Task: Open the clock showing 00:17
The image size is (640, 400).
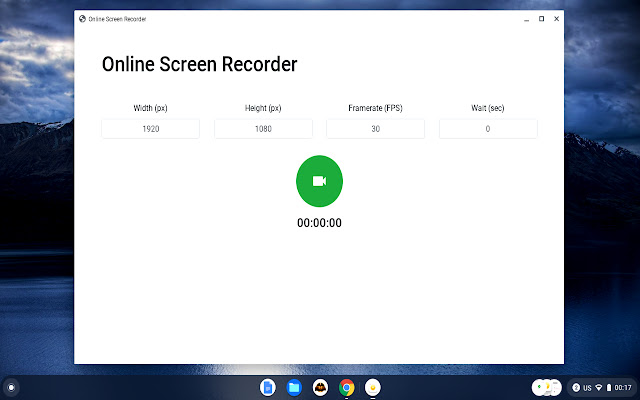Action: pos(623,387)
